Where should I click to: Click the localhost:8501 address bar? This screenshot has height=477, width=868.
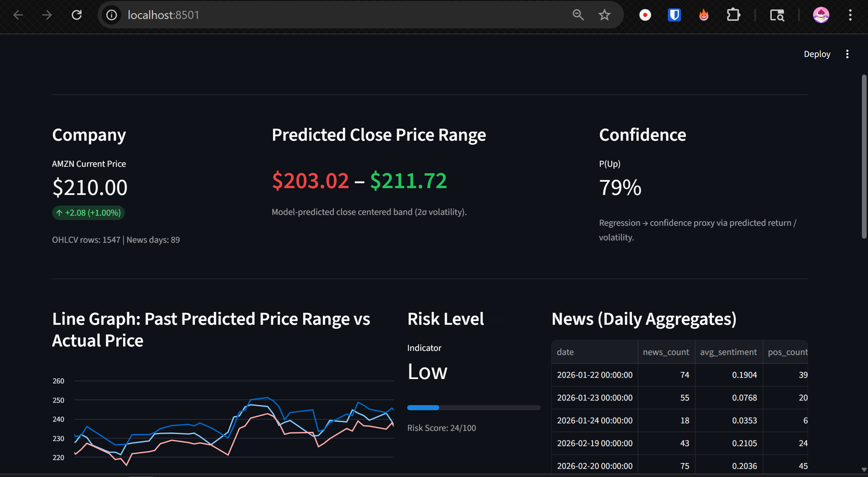[305, 15]
